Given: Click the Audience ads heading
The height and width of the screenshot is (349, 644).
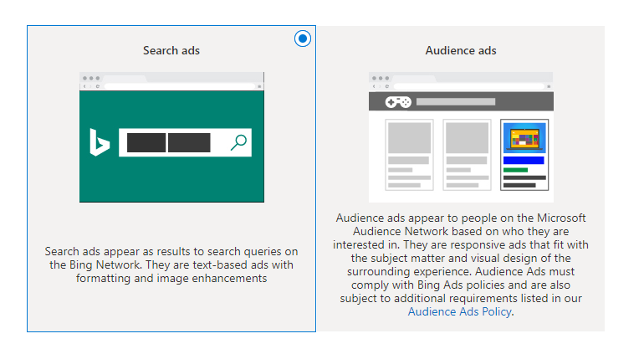Looking at the screenshot, I should point(461,50).
